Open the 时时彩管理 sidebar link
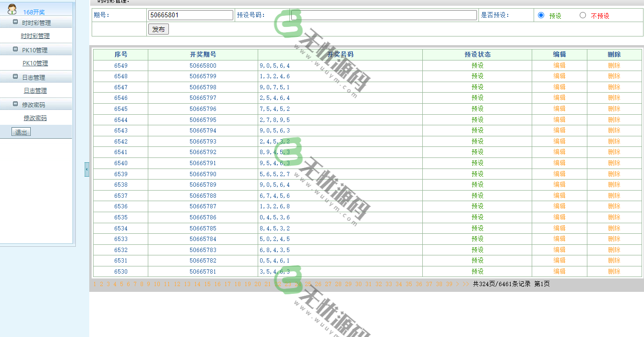Image resolution: width=644 pixels, height=337 pixels. pos(35,36)
